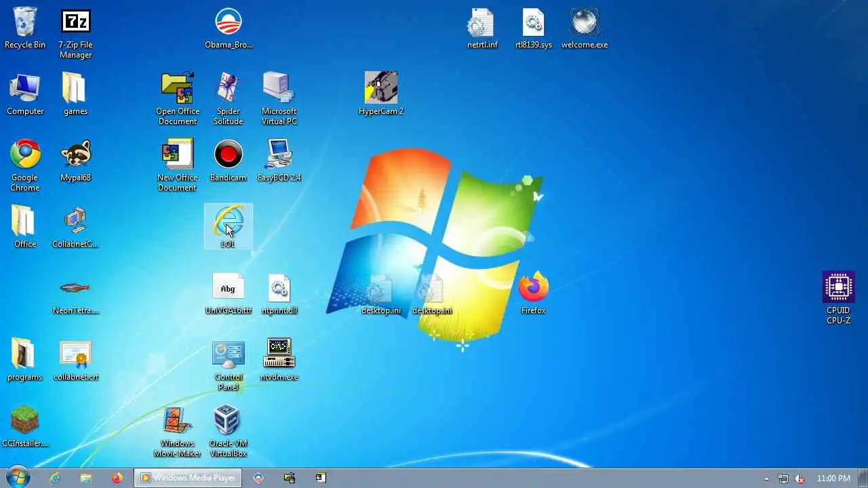Screen dimensions: 868x488
Task: Select the Mypal68 raccoon icon
Action: [75, 161]
